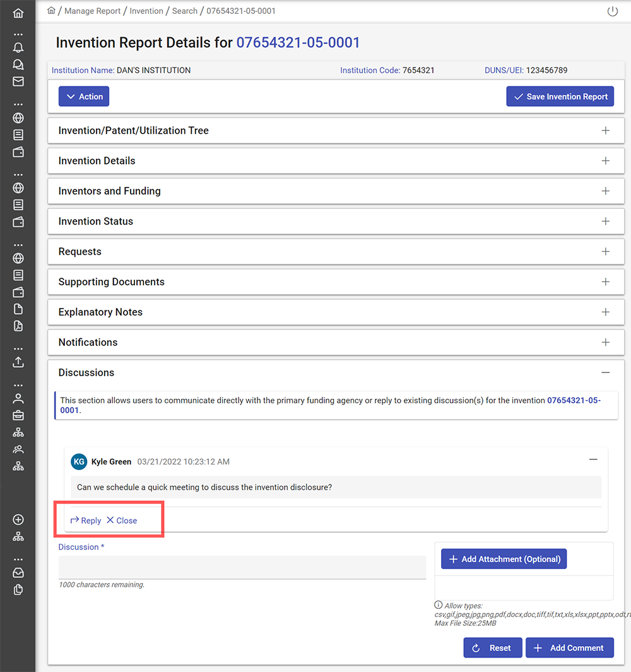Expand the Inventors and Funding section

[605, 191]
